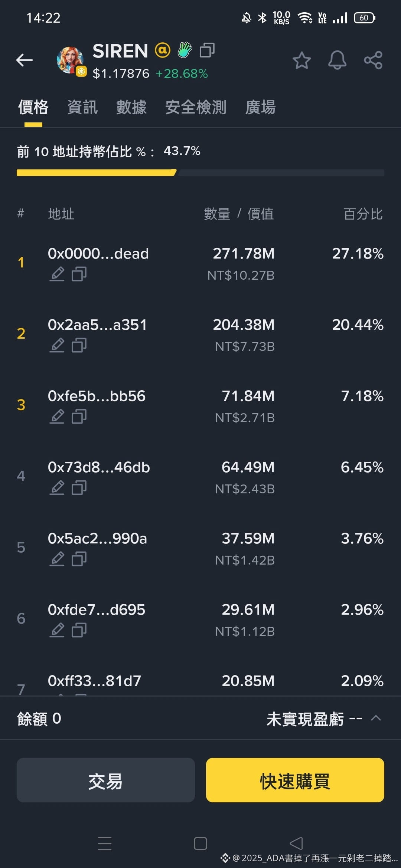Image resolution: width=401 pixels, height=868 pixels.
Task: Tap the yellow 快速購買 button
Action: pos(295,780)
